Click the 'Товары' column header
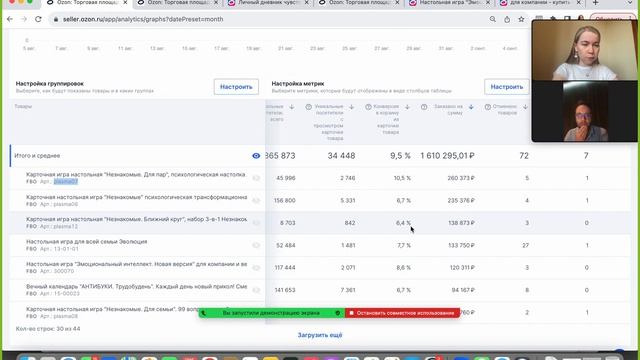640x360 pixels. coord(23,107)
